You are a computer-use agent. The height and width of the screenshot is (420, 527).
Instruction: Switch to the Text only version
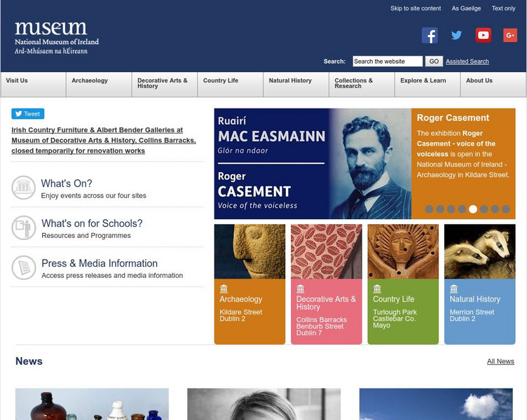pos(503,8)
